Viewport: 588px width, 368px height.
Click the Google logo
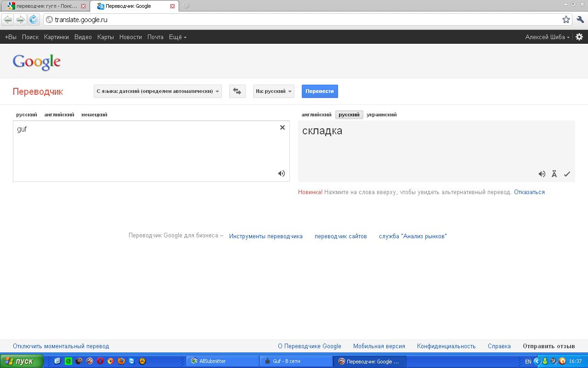tap(37, 62)
